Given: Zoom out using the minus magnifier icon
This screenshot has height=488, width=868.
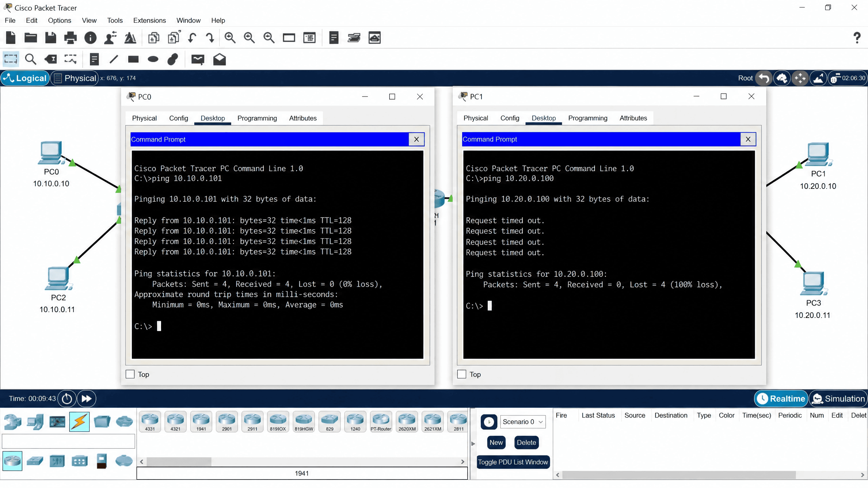Looking at the screenshot, I should pos(269,38).
